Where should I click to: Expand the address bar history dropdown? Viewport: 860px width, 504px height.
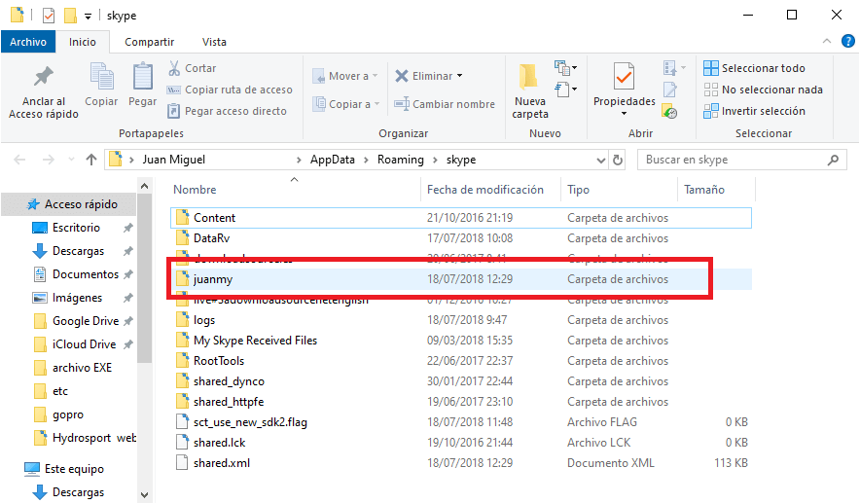[x=601, y=161]
